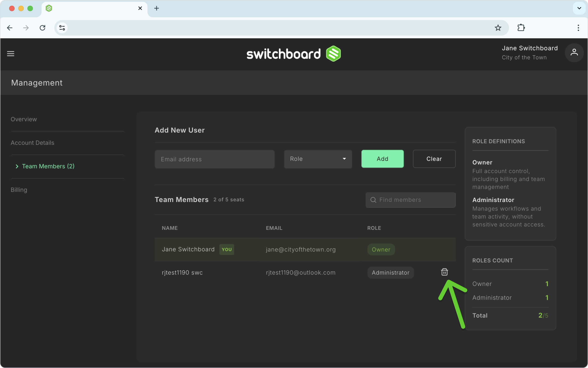Focus the Find members search field

pos(411,200)
